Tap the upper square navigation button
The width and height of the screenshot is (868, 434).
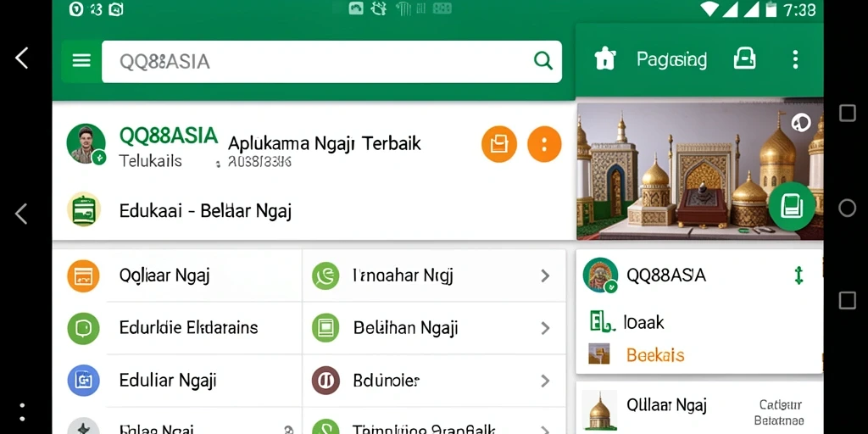(847, 114)
